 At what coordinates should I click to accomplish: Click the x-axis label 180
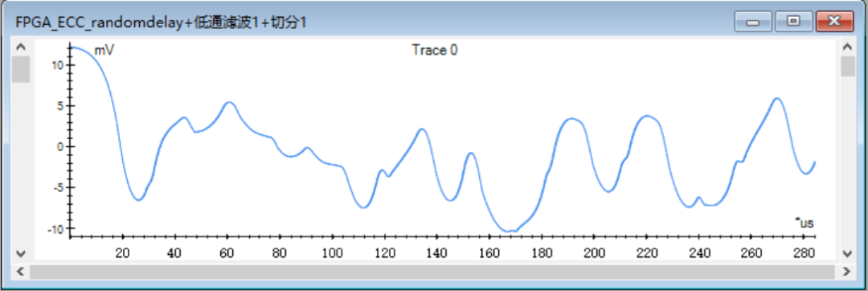(x=542, y=253)
